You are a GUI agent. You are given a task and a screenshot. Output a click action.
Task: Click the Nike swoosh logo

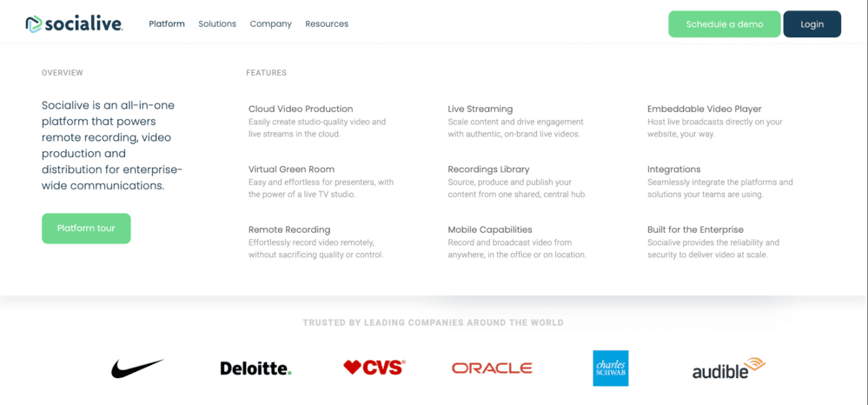pos(137,368)
